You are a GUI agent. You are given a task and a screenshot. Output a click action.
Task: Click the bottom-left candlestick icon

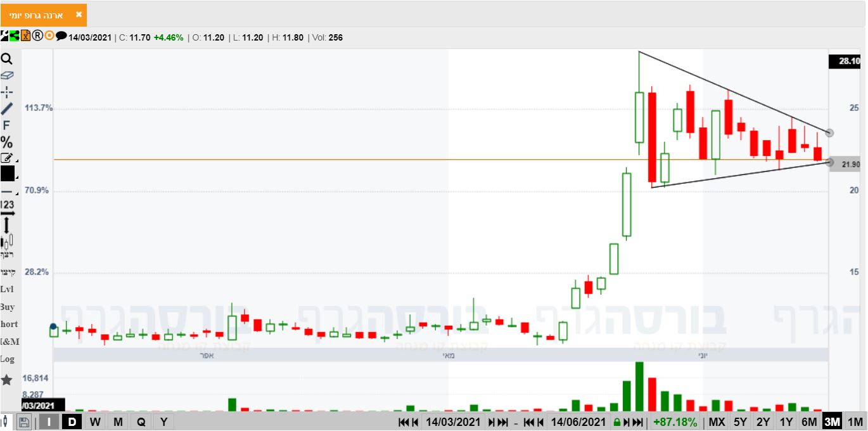5,421
